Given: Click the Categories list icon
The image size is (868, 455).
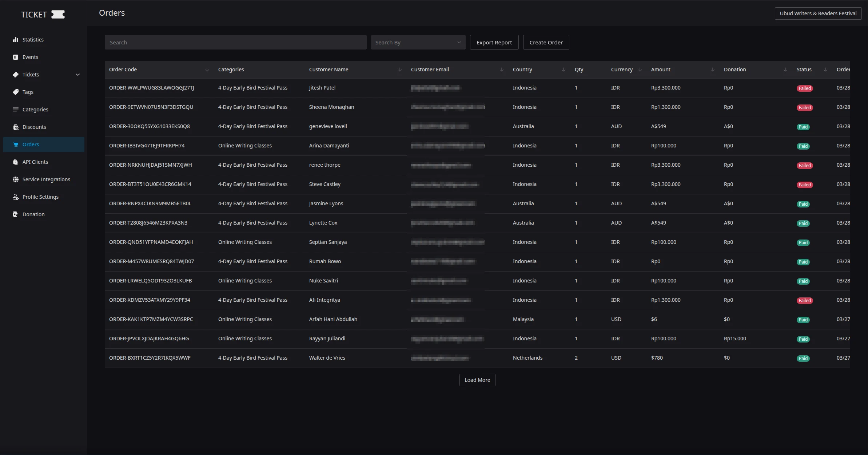Looking at the screenshot, I should 16,110.
